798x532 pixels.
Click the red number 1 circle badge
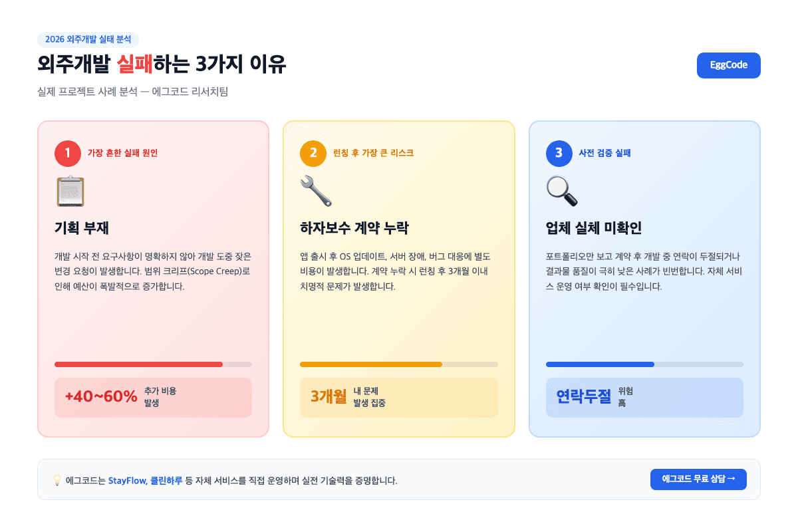[67, 153]
